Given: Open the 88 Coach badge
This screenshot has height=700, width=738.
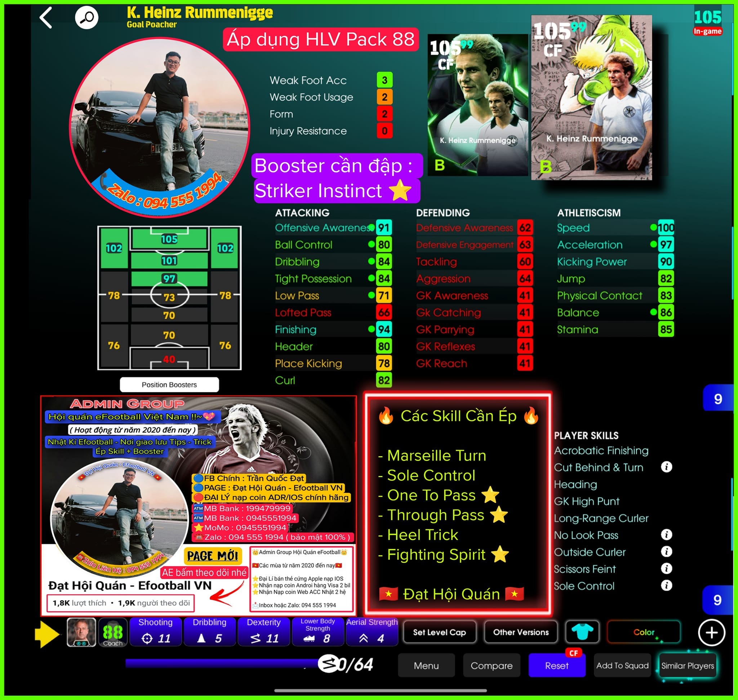Looking at the screenshot, I should [x=113, y=632].
